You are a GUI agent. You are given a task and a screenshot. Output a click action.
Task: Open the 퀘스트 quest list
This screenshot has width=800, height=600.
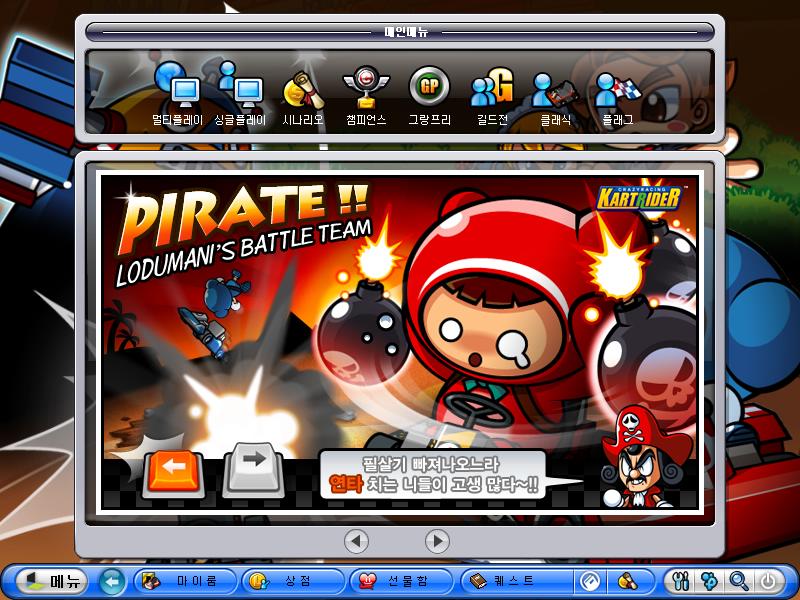pyautogui.click(x=512, y=581)
